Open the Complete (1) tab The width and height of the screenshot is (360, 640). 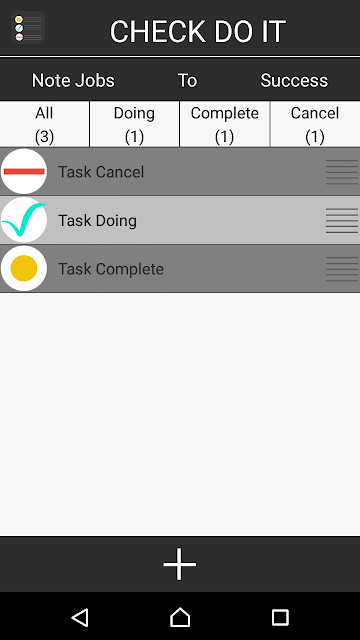[x=224, y=124]
